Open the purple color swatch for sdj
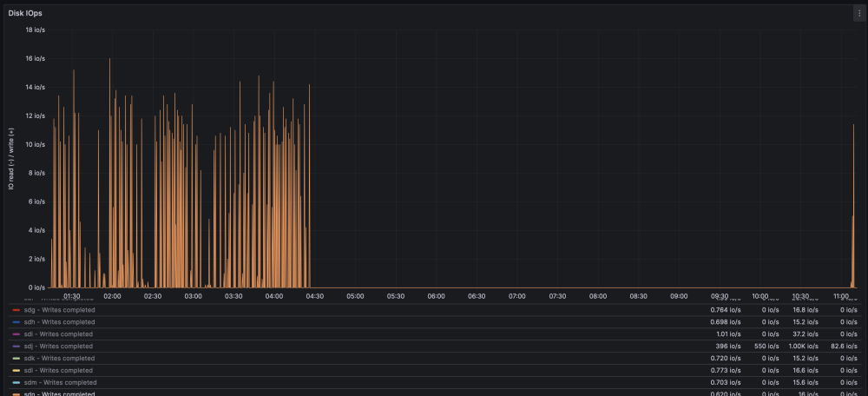 point(16,346)
